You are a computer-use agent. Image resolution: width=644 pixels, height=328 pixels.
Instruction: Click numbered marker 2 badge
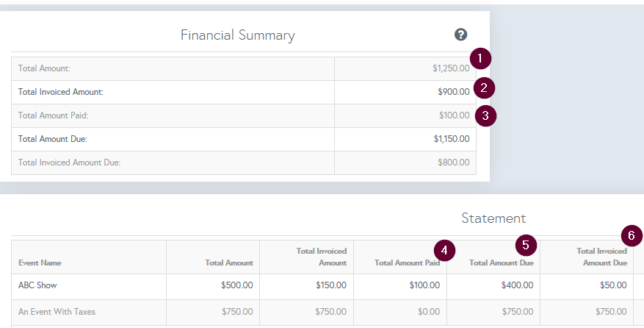(484, 88)
